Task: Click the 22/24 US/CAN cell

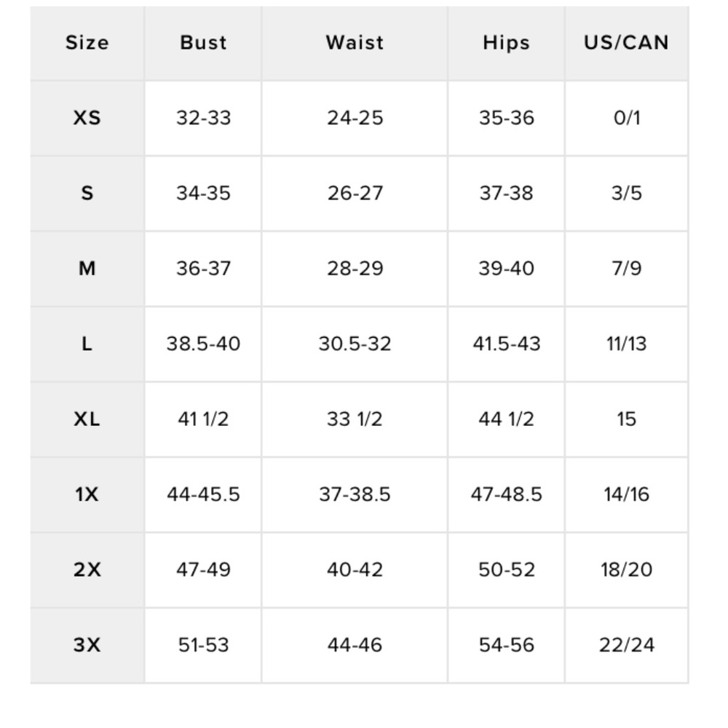Action: click(x=626, y=645)
